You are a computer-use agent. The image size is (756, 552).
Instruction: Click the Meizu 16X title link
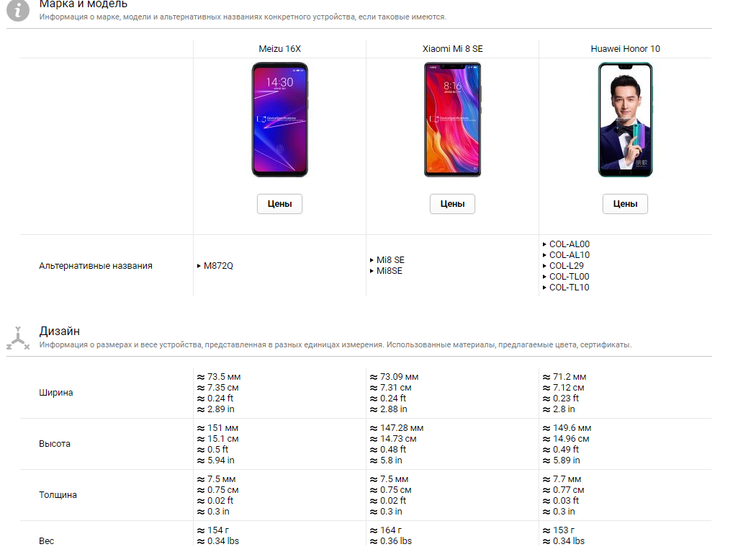279,49
